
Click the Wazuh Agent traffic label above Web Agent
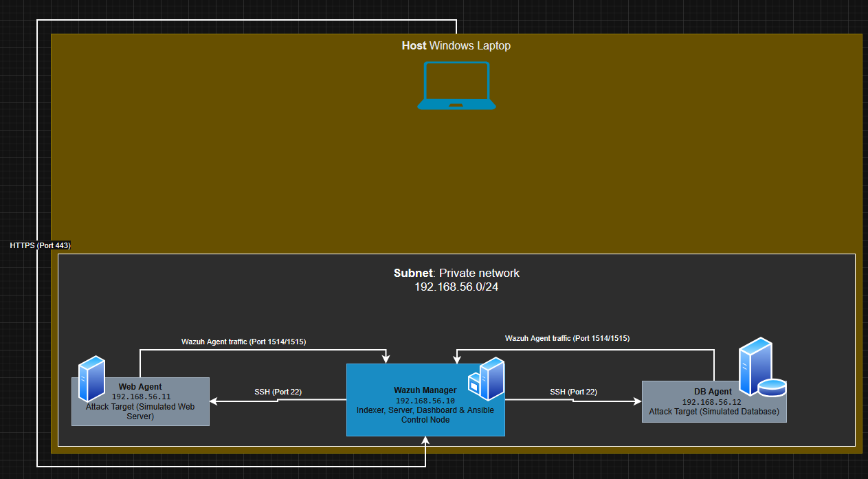tap(243, 342)
